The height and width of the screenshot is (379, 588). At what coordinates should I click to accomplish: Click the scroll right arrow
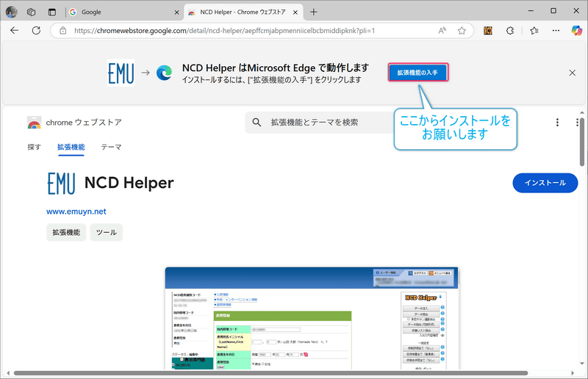click(573, 373)
